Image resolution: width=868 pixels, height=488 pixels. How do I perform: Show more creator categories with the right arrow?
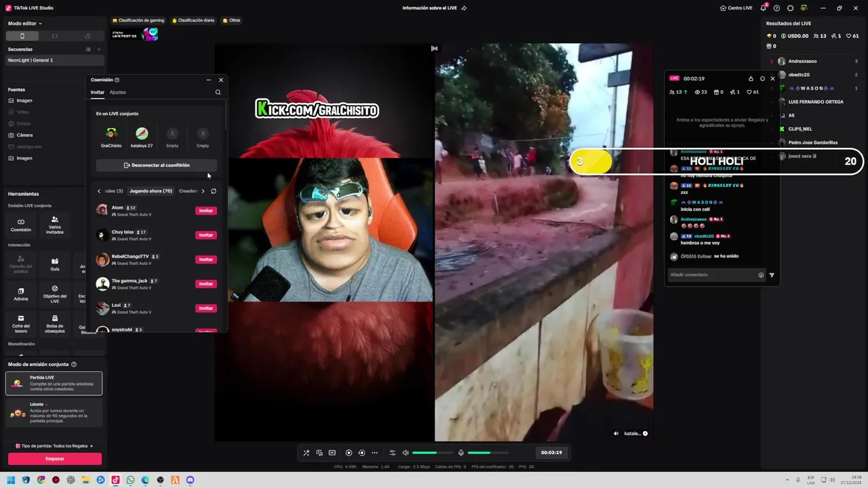[x=203, y=191]
